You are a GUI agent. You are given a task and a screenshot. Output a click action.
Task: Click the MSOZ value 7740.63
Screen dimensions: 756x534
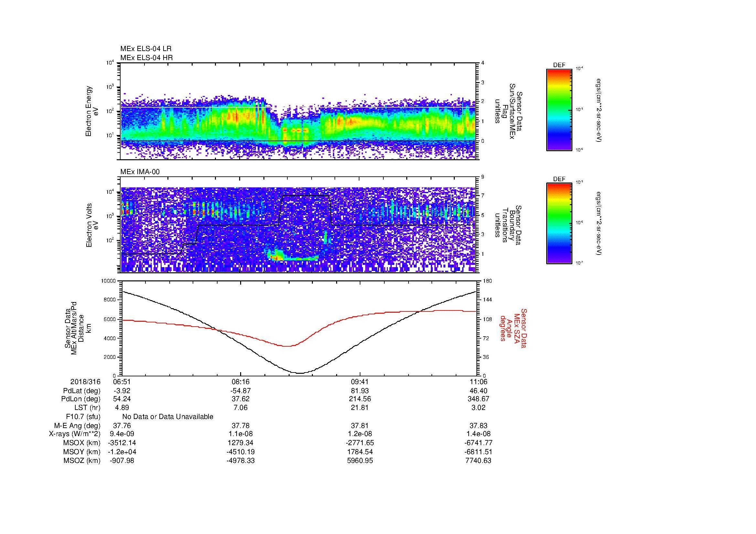pos(479,461)
